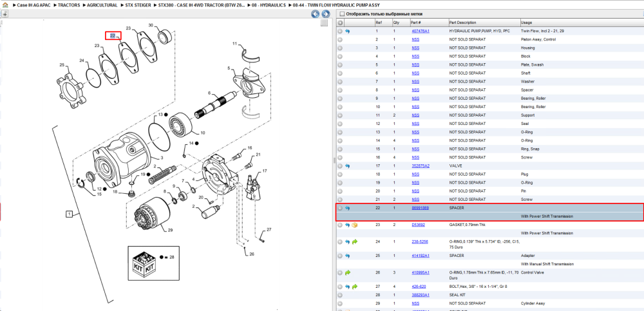Screen dimensions: 644x311
Task: Open the pin panel icon under the home icon
Action: pyautogui.click(x=5, y=14)
